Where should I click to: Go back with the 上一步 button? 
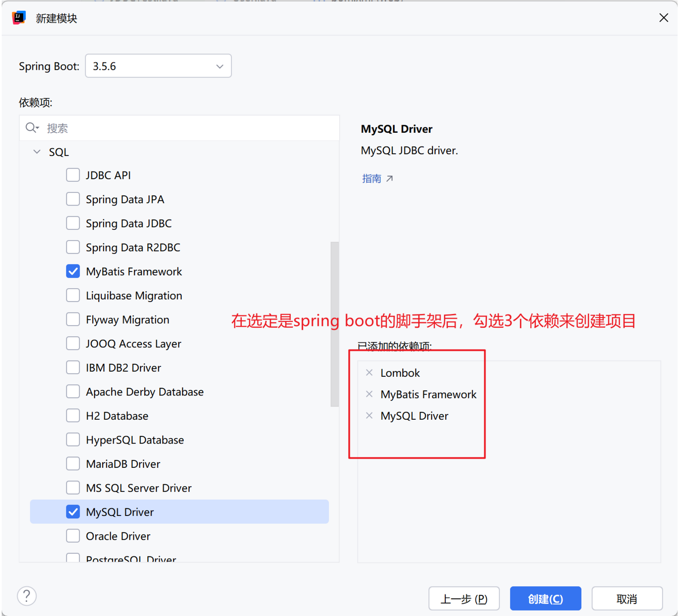tap(464, 599)
